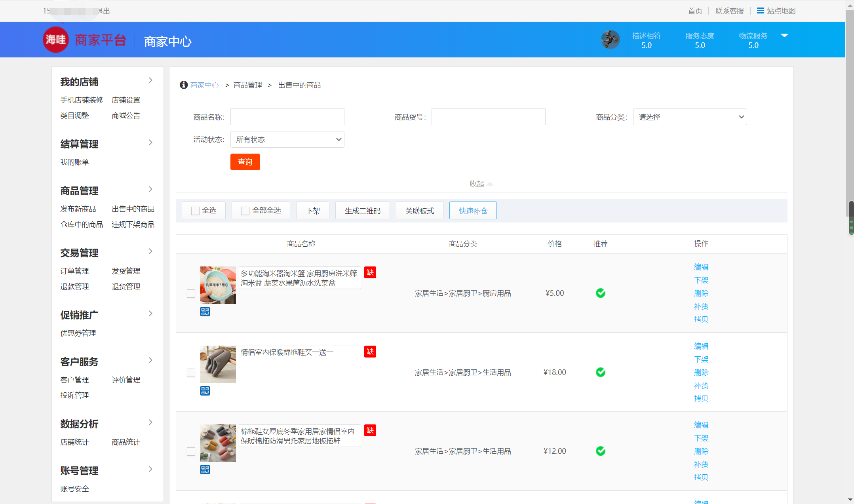Select the 多功能淘米器 product checkbox
The image size is (854, 504).
[191, 293]
